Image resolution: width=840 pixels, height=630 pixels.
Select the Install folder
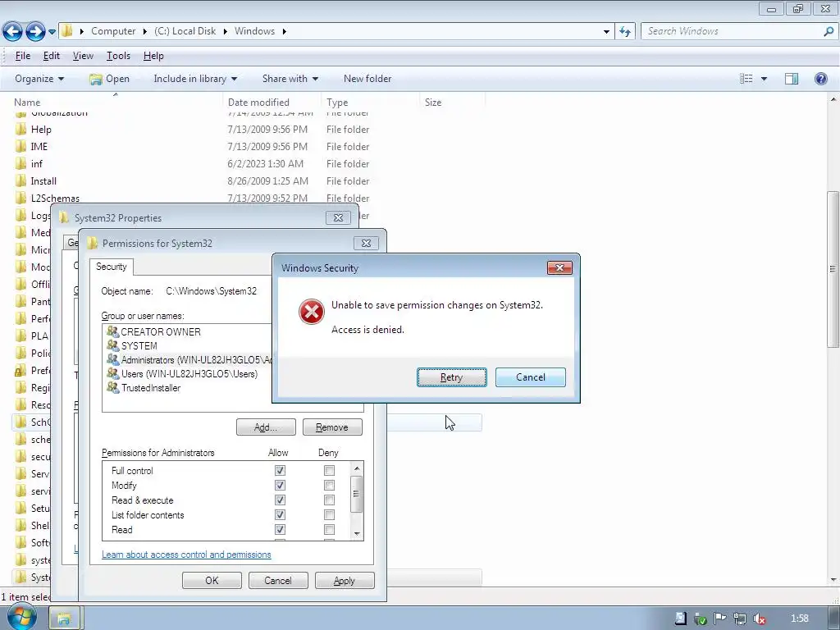[43, 181]
